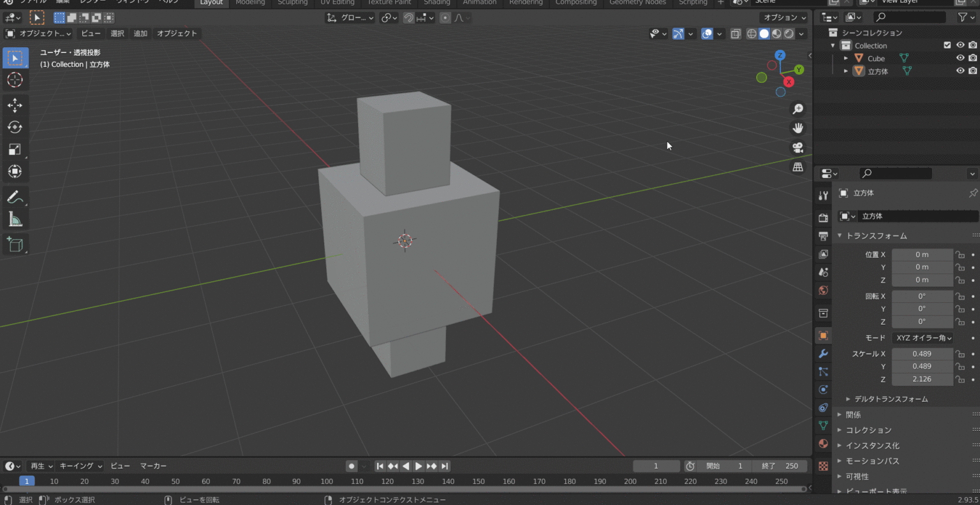The height and width of the screenshot is (505, 980).
Task: Open the ビュー menu in the viewport header
Action: (90, 33)
